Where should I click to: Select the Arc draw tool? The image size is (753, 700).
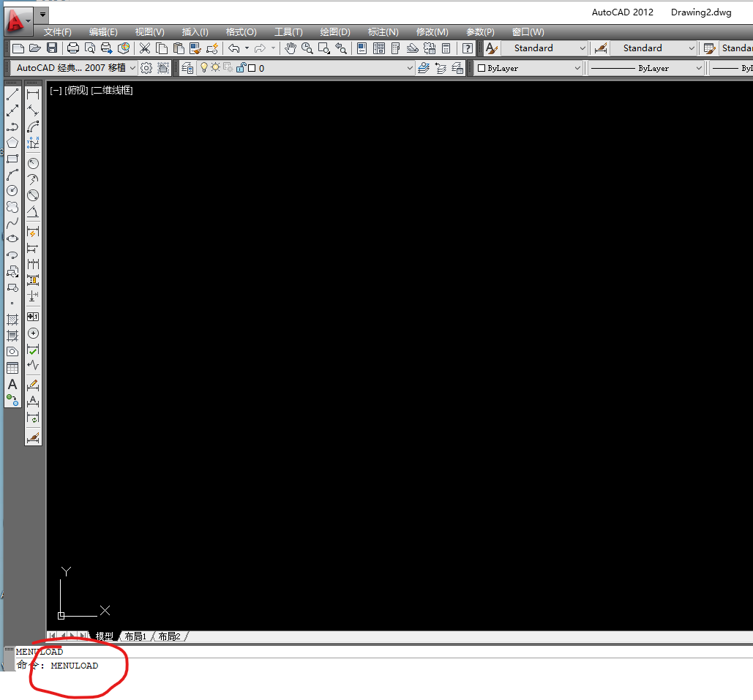click(x=12, y=175)
